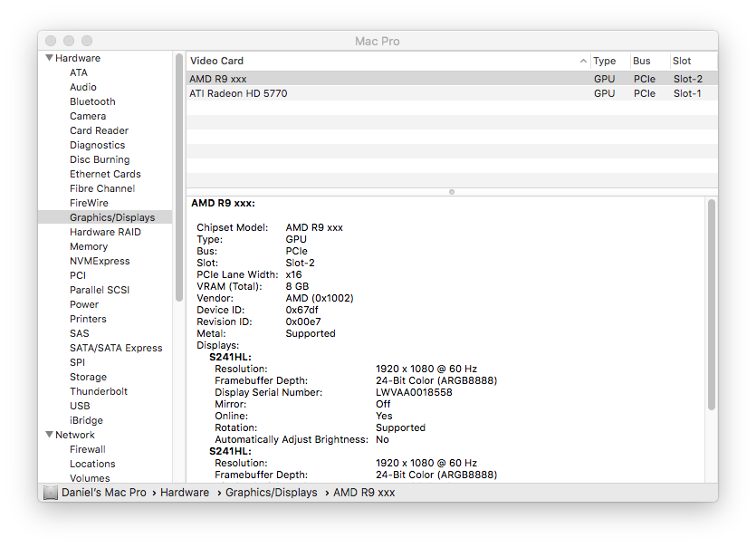The height and width of the screenshot is (547, 756).
Task: Click the Metal value Supported
Action: 310,333
